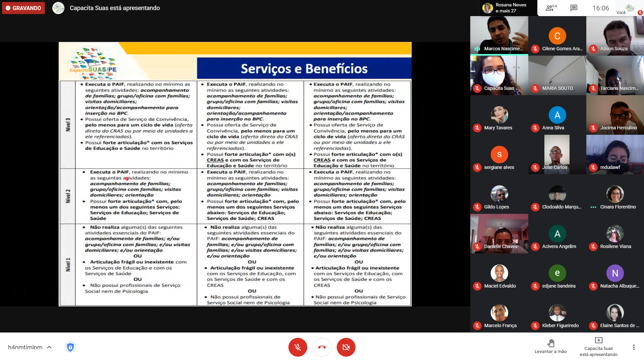Select the Danielle Chaves video tile
644x362 pixels.
click(x=499, y=233)
